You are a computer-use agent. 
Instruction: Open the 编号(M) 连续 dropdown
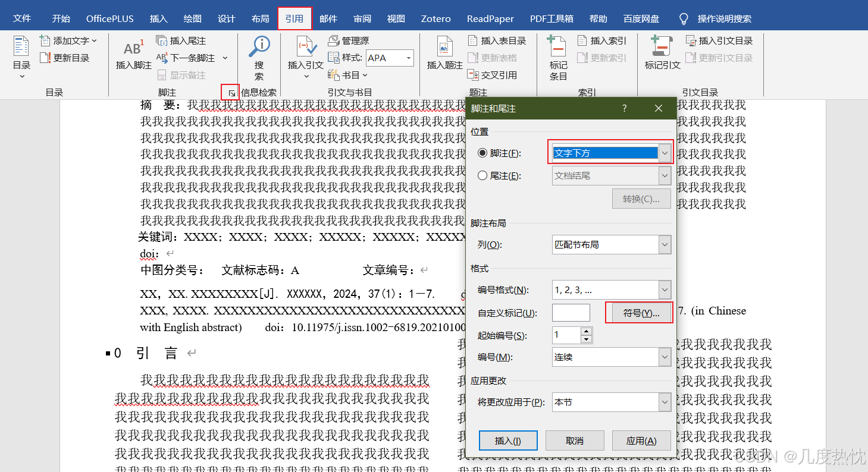[x=612, y=357]
